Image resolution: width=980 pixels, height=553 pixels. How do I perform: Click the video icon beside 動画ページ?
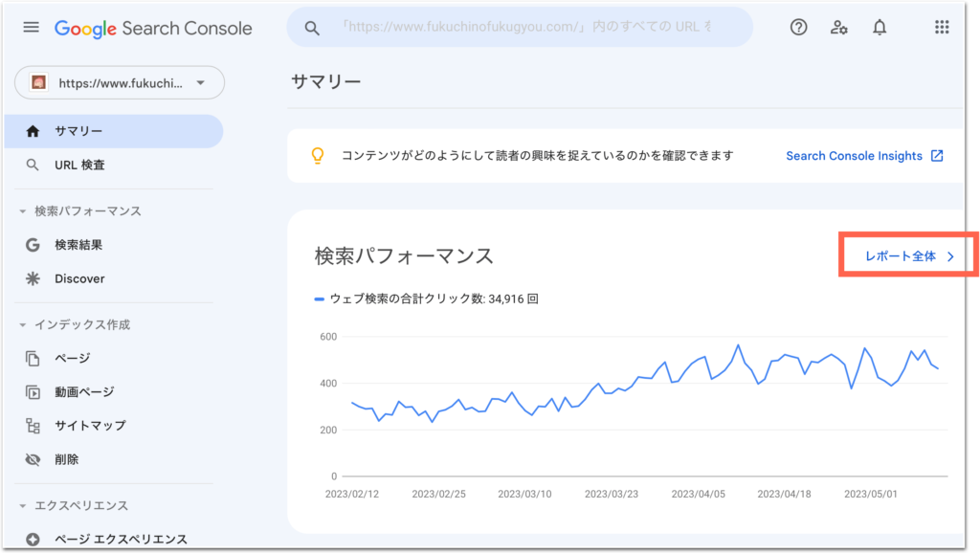[33, 391]
